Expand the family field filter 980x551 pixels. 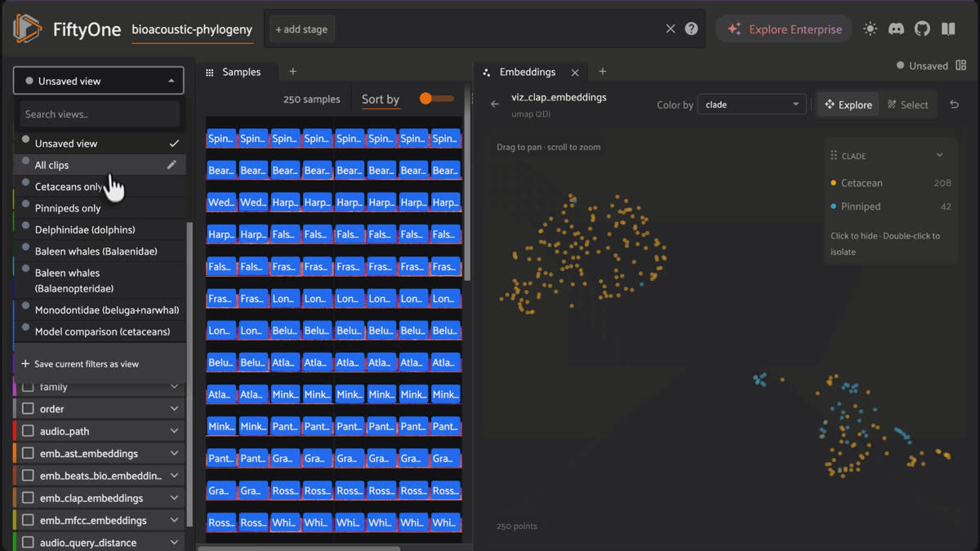[x=174, y=387]
